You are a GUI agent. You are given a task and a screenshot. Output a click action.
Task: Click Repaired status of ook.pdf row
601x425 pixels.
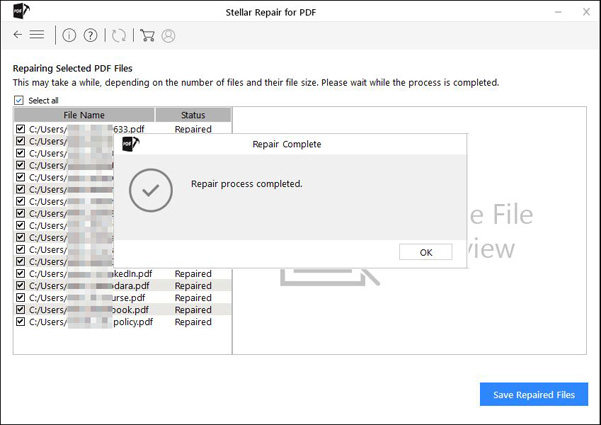click(193, 310)
